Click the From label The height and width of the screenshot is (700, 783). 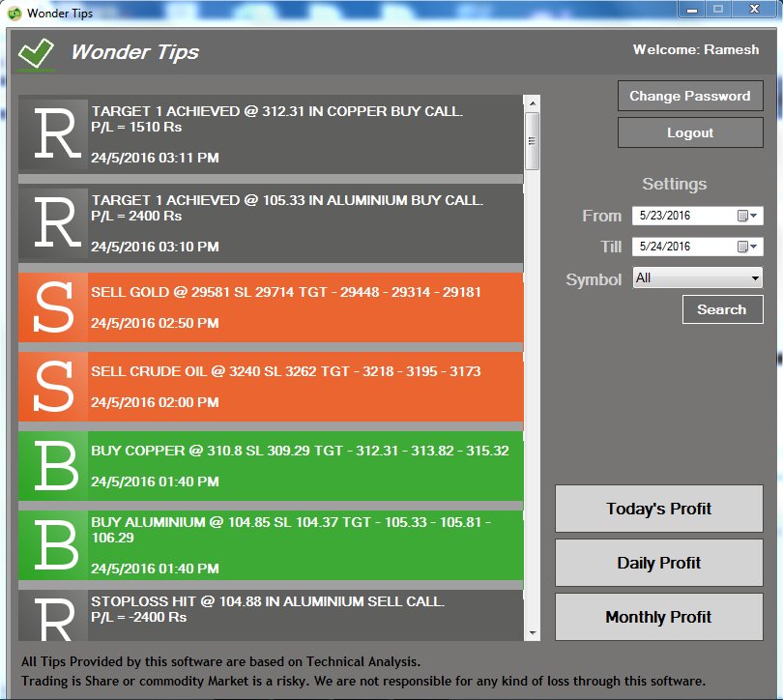601,217
